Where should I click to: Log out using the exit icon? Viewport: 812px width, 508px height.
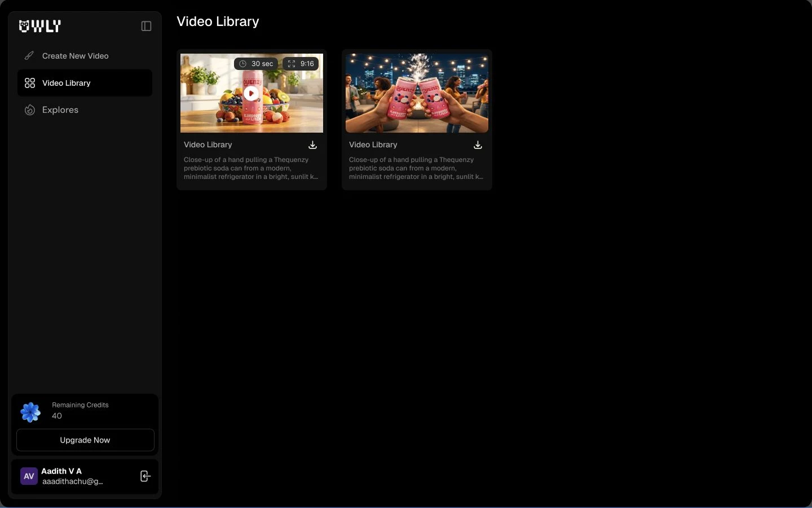tap(145, 476)
